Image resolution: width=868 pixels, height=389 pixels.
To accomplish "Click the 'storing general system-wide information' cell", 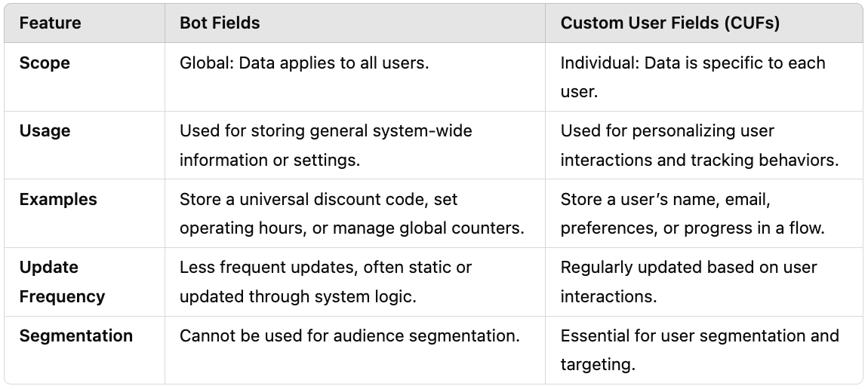I will click(x=325, y=145).
